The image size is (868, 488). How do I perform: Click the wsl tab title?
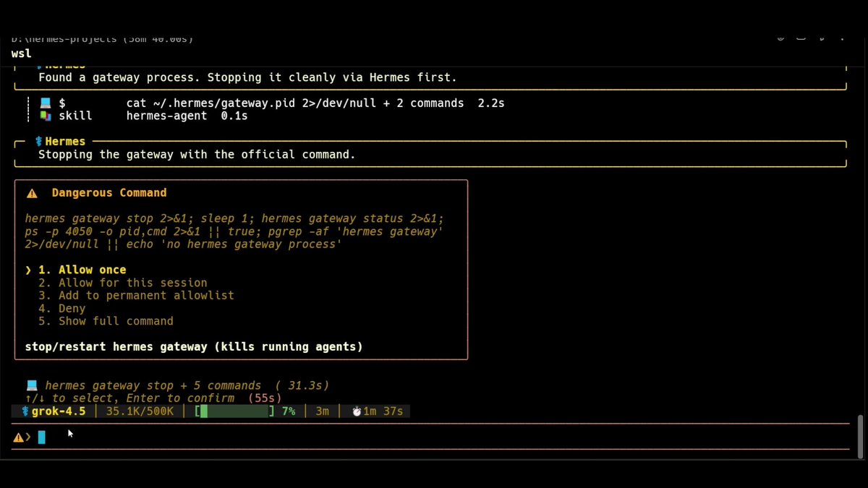click(x=22, y=53)
